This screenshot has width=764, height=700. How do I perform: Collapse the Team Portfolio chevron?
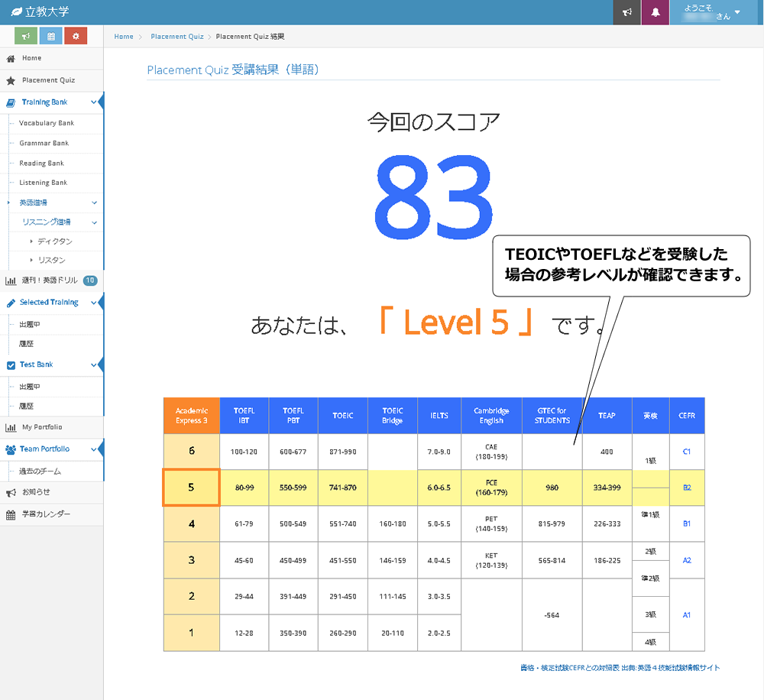coord(93,449)
